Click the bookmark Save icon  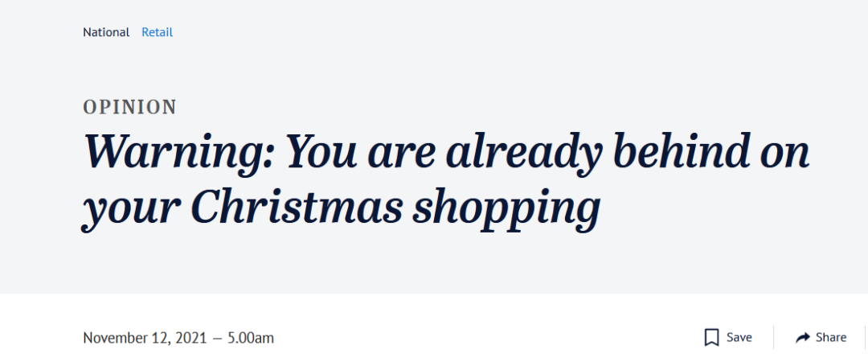[711, 337]
